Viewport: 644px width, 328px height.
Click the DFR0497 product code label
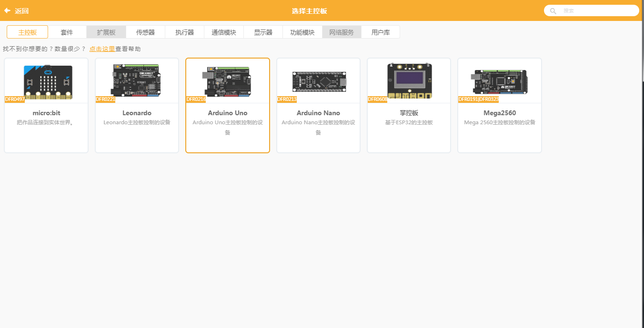[x=15, y=99]
